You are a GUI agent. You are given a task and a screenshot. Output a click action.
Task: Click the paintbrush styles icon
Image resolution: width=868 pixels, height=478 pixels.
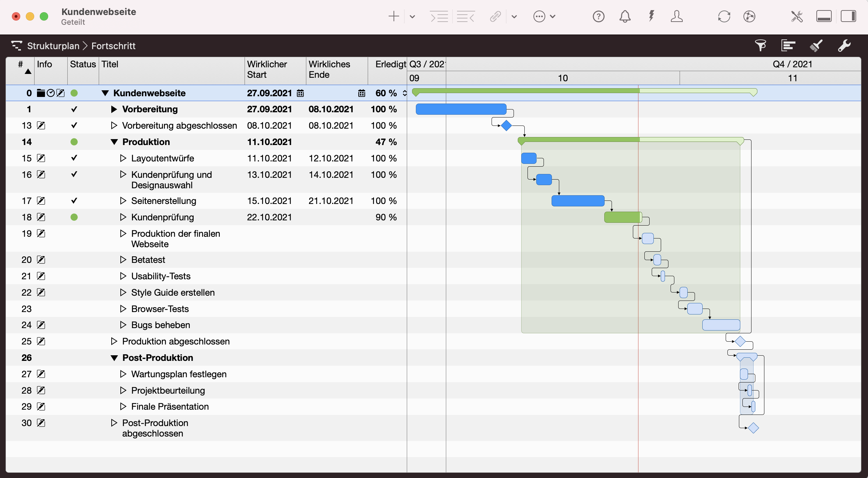816,46
